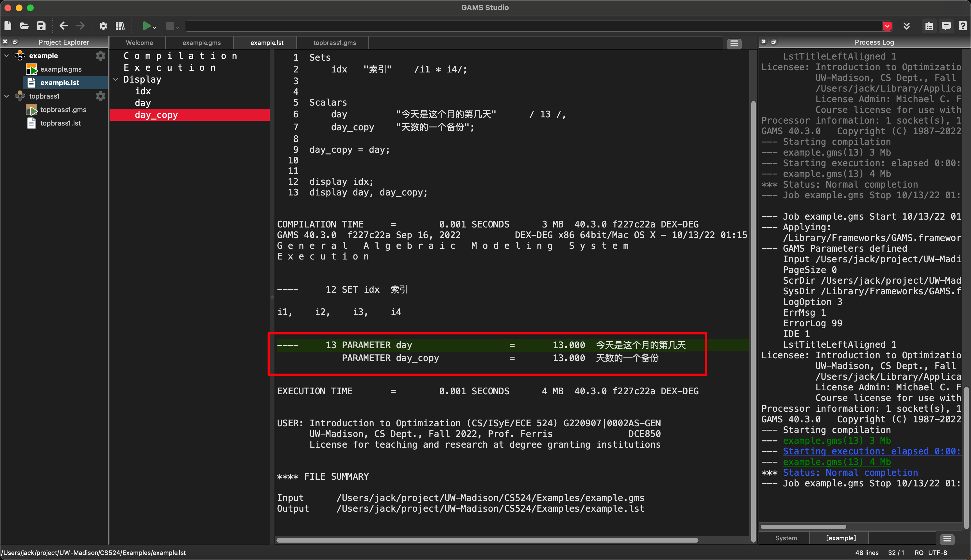Screen dimensions: 971x560
Task: Switch to the topbrass1.gms tab
Action: [334, 43]
